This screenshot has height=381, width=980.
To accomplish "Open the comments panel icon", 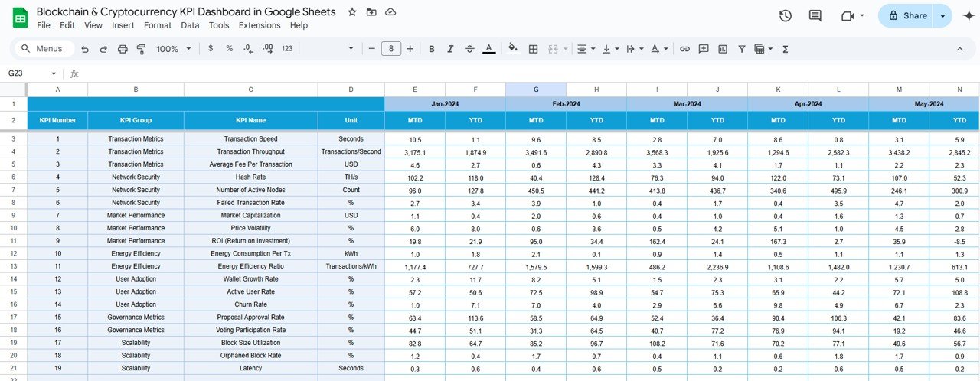I will click(x=815, y=16).
